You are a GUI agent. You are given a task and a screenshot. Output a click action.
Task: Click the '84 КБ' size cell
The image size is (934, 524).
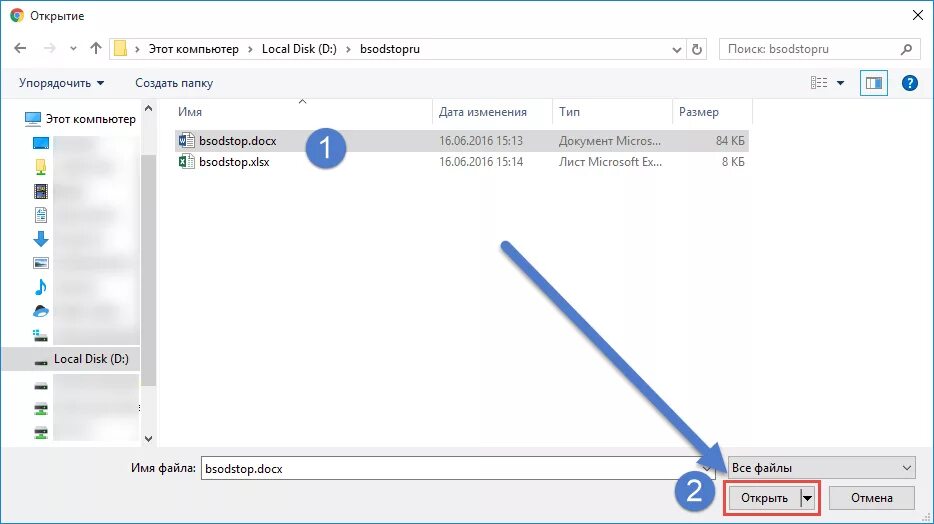pyautogui.click(x=730, y=141)
